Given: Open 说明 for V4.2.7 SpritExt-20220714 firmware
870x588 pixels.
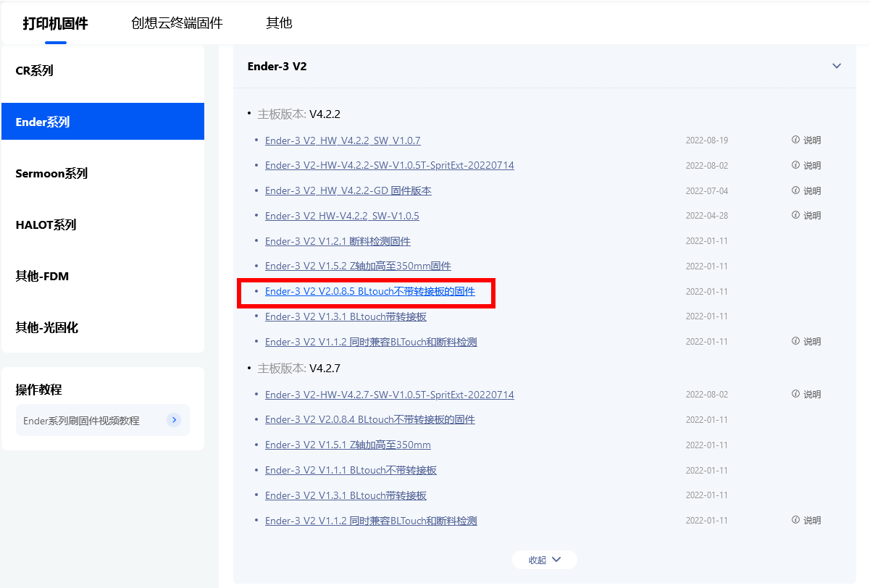Looking at the screenshot, I should click(x=806, y=395).
